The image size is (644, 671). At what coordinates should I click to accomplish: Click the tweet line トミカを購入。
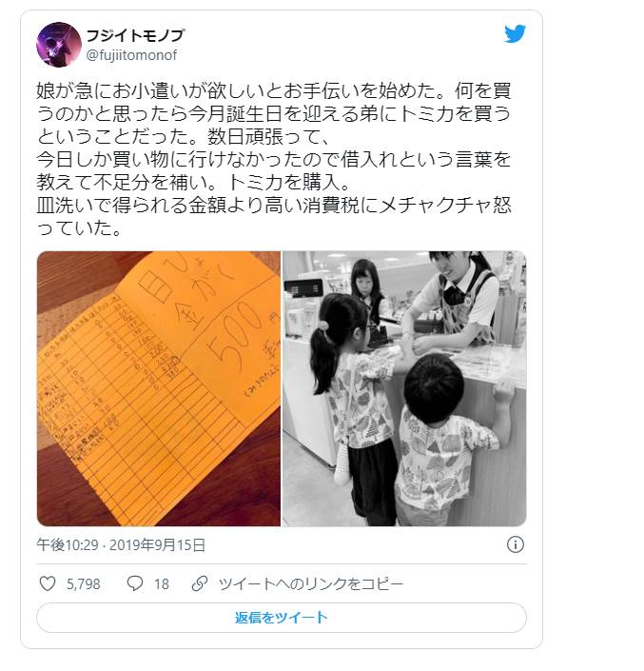point(289,183)
